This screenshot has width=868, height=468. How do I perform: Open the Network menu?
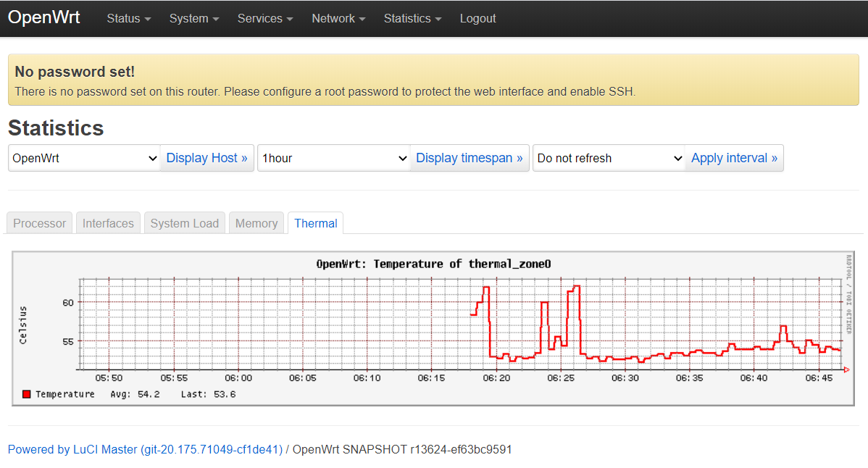coord(338,18)
